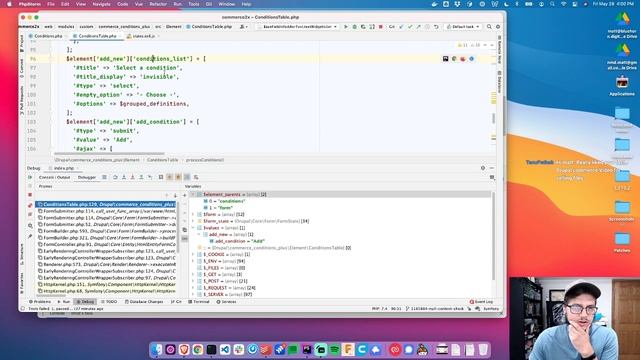The image size is (640, 360).
Task: Click the Step Out icon in the debugger
Action: coord(141,177)
